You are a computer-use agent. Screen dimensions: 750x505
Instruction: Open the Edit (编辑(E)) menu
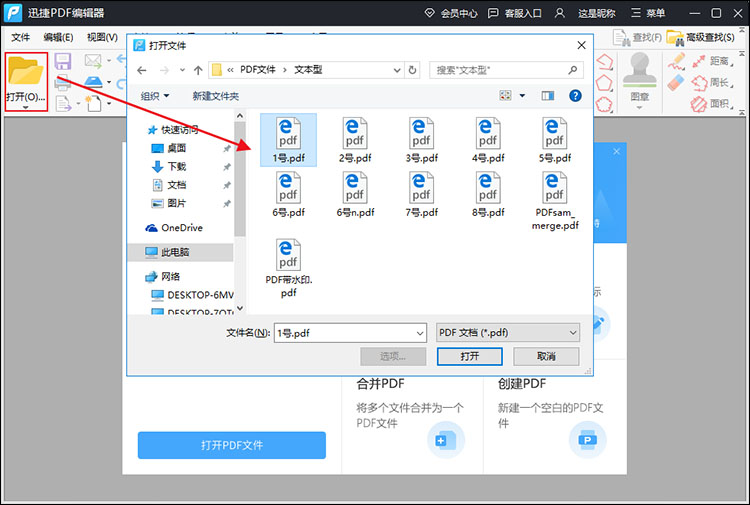pyautogui.click(x=58, y=37)
